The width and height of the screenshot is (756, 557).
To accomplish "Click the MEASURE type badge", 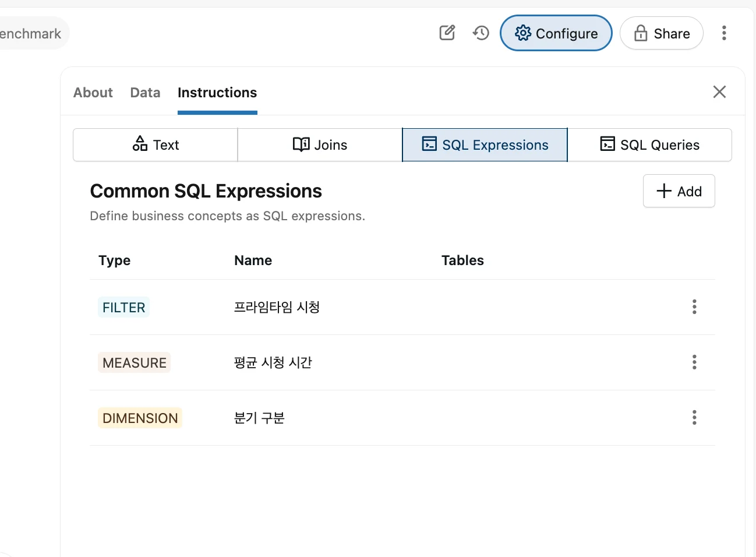I will click(135, 362).
